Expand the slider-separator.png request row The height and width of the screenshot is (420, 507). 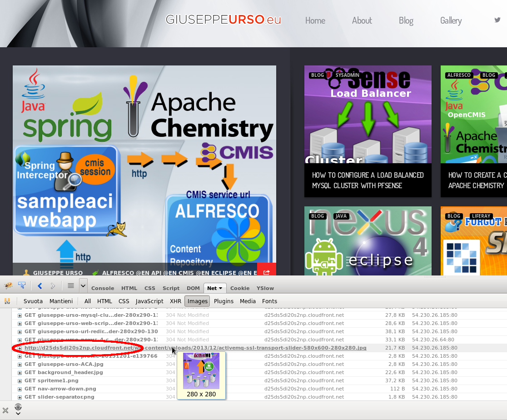(x=20, y=397)
